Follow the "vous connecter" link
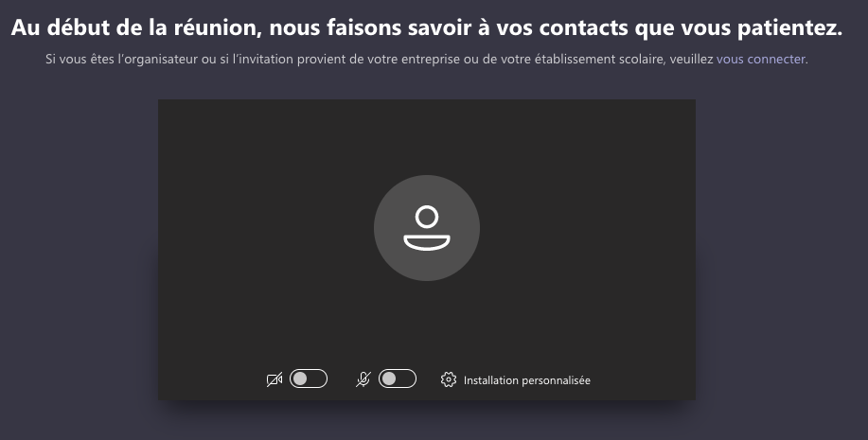Image resolution: width=868 pixels, height=440 pixels. click(761, 59)
